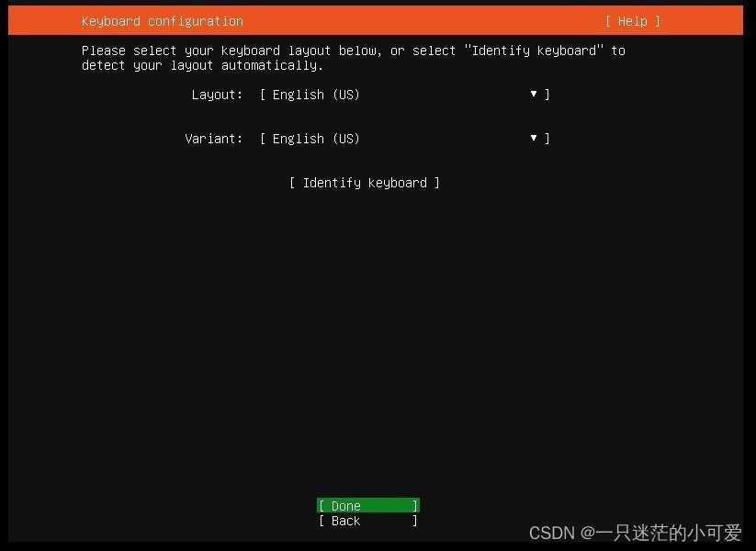This screenshot has width=756, height=551.
Task: Click the opening bracket of Layout field
Action: coord(263,95)
